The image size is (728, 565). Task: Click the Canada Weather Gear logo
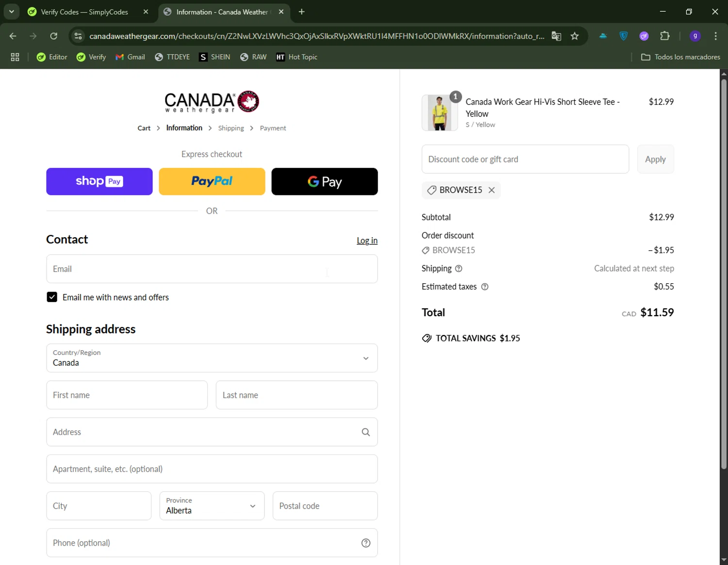pyautogui.click(x=212, y=102)
